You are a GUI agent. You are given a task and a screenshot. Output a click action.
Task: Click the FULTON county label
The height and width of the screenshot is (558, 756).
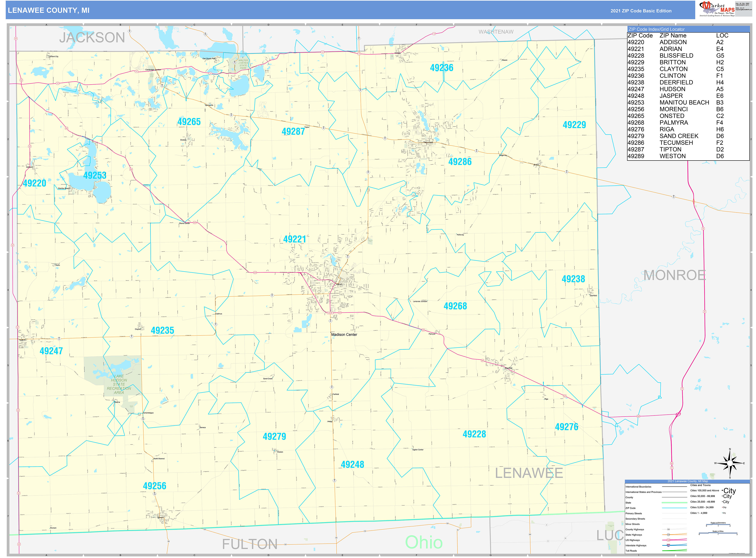coord(250,544)
